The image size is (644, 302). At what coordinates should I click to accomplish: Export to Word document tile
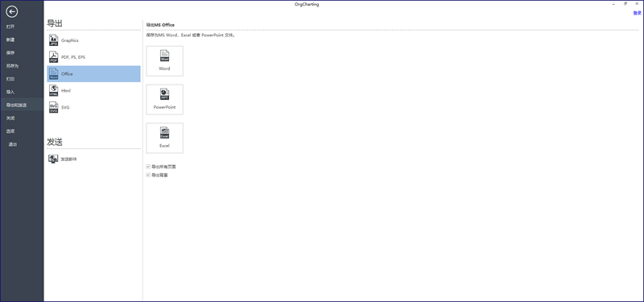coord(165,61)
